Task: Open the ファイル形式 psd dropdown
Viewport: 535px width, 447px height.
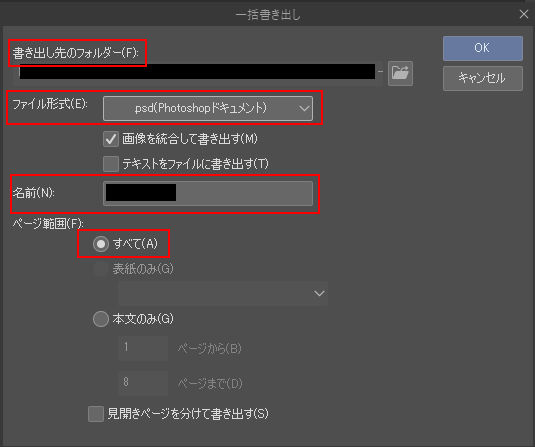Action: pos(208,109)
